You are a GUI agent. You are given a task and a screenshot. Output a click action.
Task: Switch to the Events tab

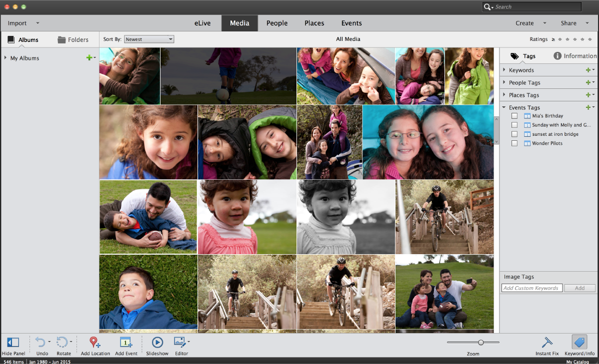351,23
